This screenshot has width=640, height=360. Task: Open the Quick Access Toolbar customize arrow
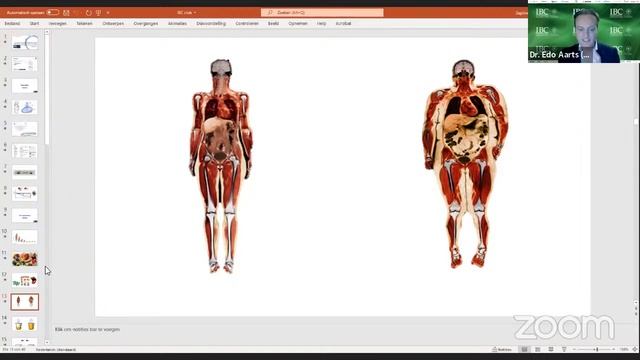click(x=108, y=13)
